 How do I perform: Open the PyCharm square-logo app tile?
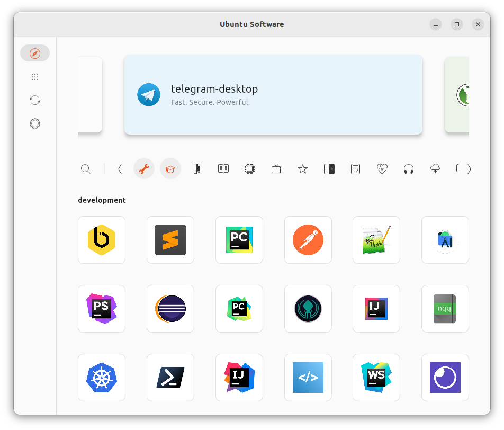click(239, 240)
